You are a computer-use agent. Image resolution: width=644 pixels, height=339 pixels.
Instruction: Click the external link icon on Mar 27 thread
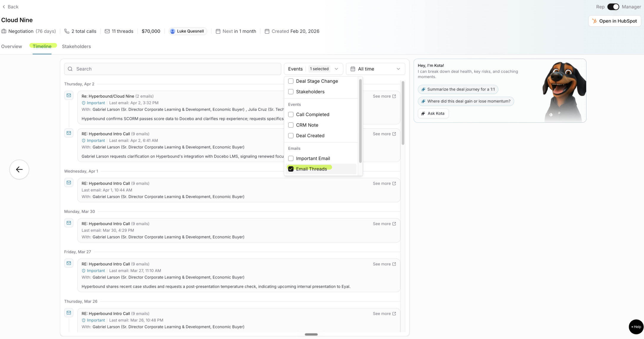(x=394, y=264)
